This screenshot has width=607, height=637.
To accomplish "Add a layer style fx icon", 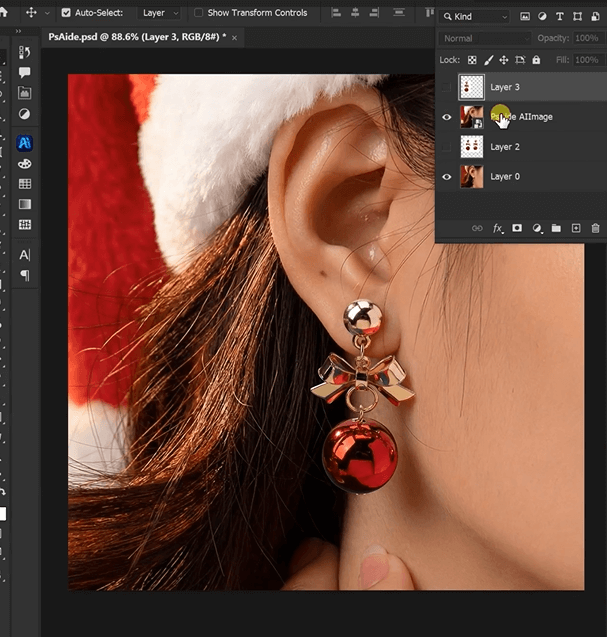I will 498,229.
